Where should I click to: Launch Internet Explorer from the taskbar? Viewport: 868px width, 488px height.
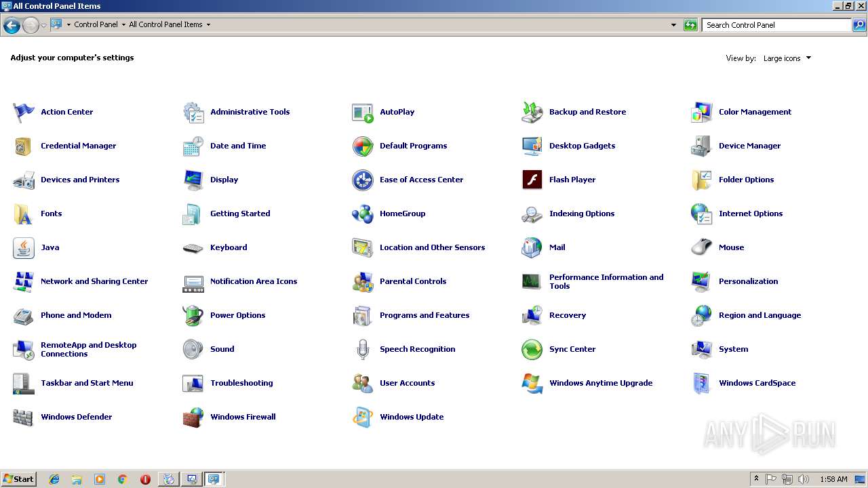coord(54,479)
